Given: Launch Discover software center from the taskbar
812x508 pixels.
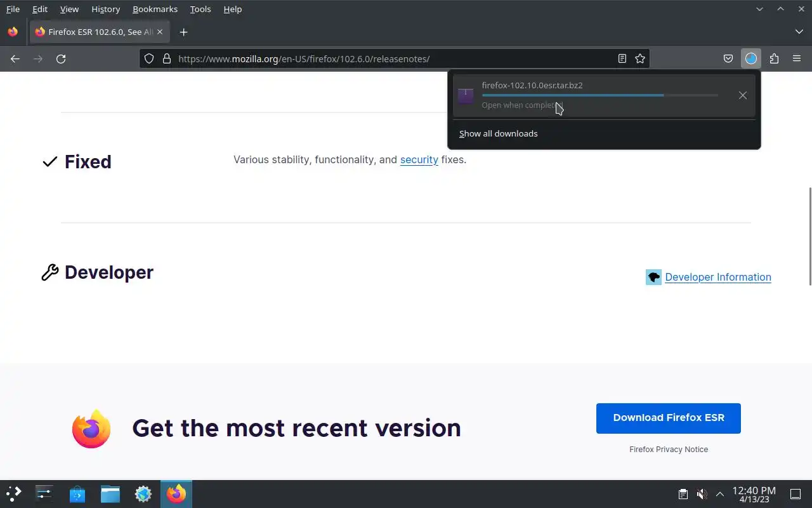Looking at the screenshot, I should coord(77,493).
